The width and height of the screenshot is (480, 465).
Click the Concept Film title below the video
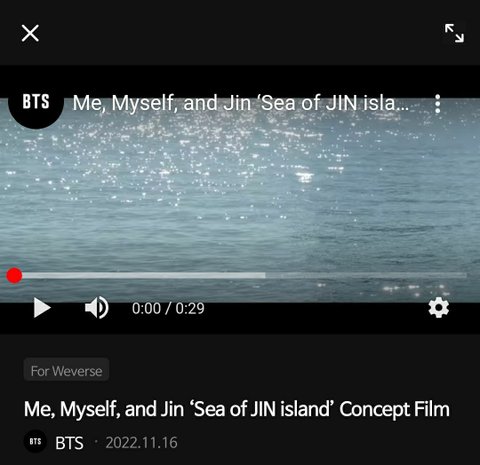[x=237, y=409]
